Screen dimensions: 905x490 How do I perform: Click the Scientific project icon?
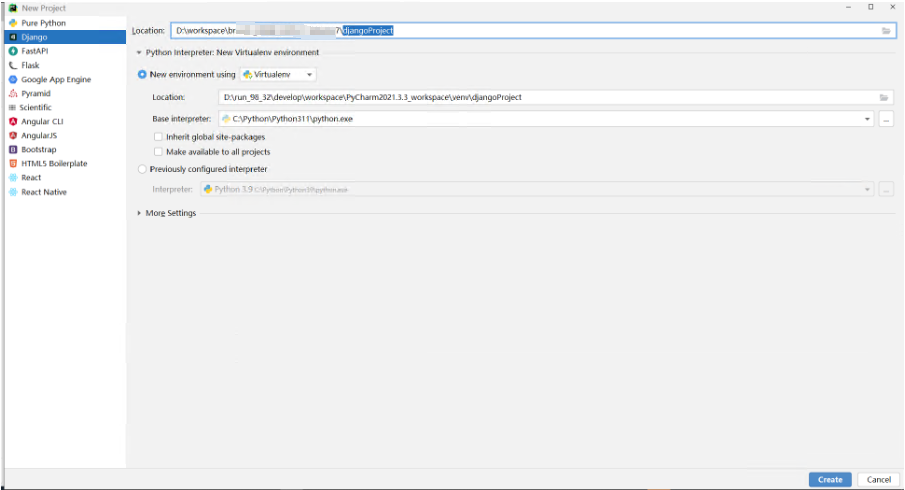(x=12, y=107)
